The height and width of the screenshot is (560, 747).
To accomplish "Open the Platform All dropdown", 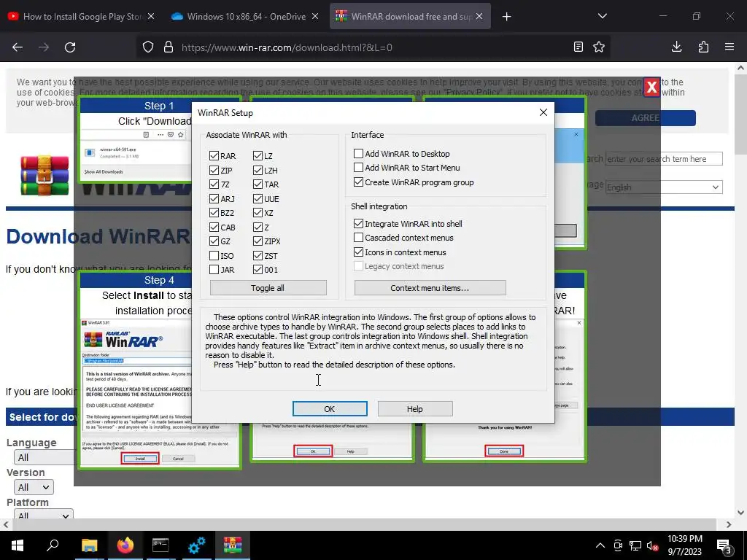I will tap(43, 514).
